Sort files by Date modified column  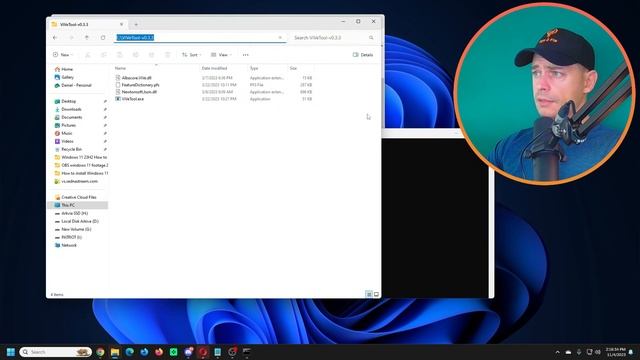click(x=214, y=68)
